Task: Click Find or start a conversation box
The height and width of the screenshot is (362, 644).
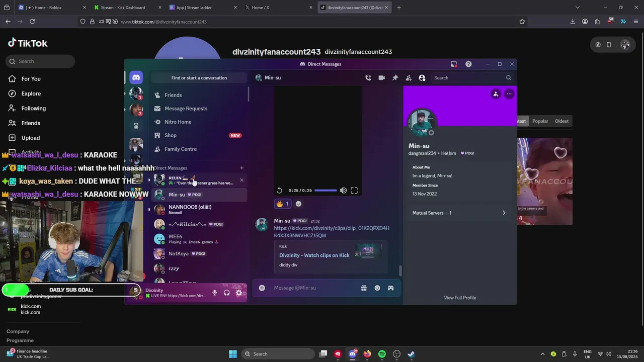Action: point(199,78)
